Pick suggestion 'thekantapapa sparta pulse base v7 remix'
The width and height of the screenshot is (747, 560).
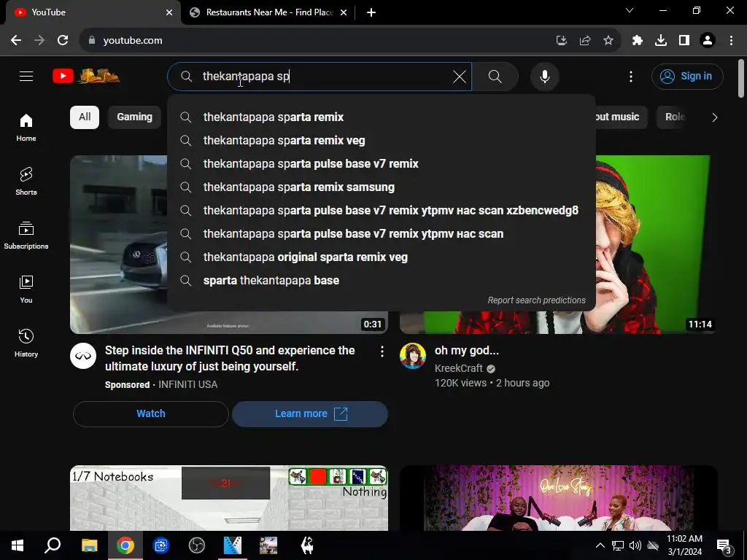pos(381,164)
